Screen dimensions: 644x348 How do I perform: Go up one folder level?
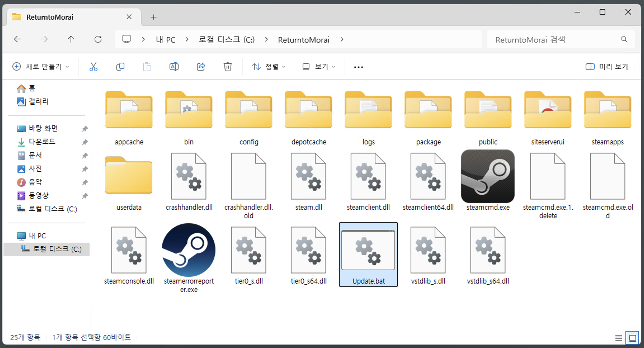(x=71, y=39)
